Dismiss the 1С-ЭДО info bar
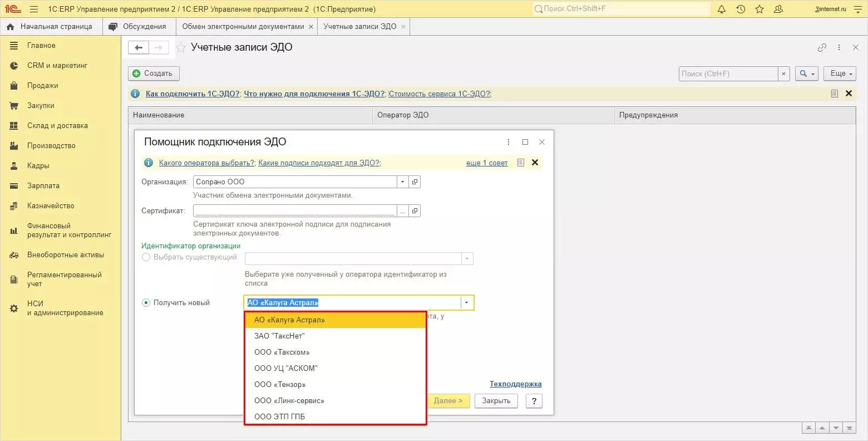Viewport: 868px width, 441px height. pyautogui.click(x=849, y=94)
